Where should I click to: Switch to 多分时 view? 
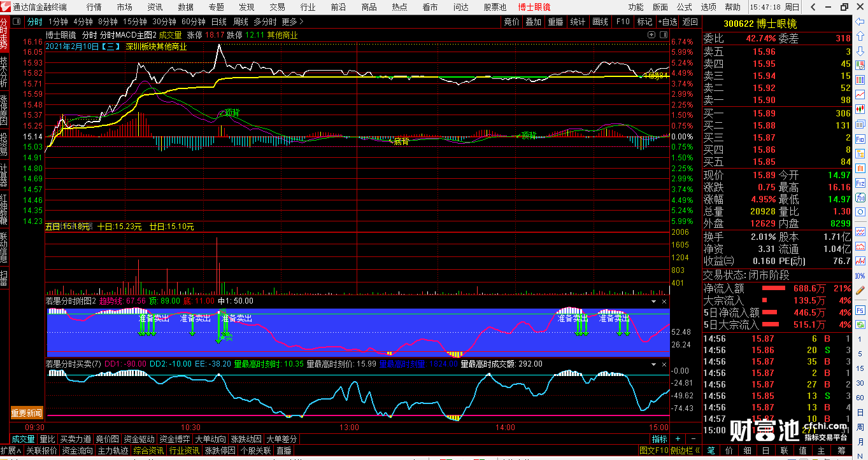[265, 22]
